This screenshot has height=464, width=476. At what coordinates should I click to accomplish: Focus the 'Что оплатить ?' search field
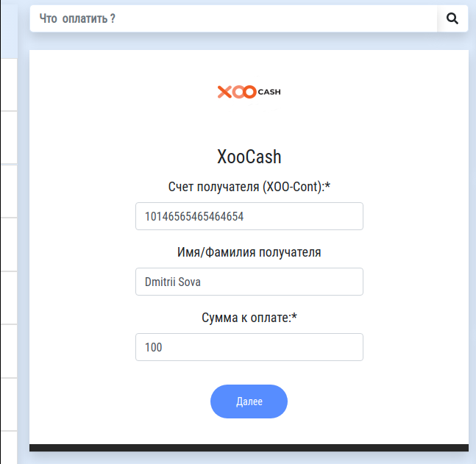click(x=233, y=18)
